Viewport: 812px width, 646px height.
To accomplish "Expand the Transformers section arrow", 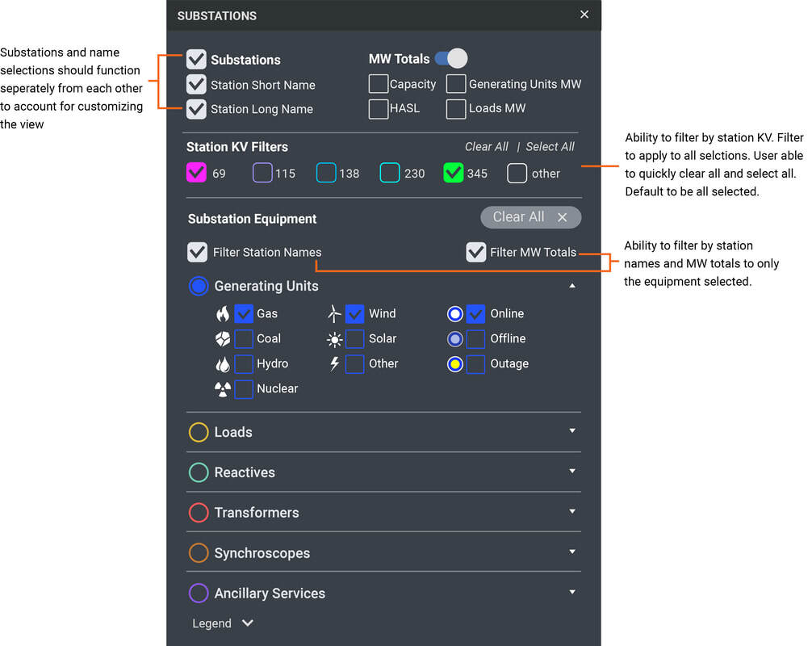I will click(x=571, y=511).
